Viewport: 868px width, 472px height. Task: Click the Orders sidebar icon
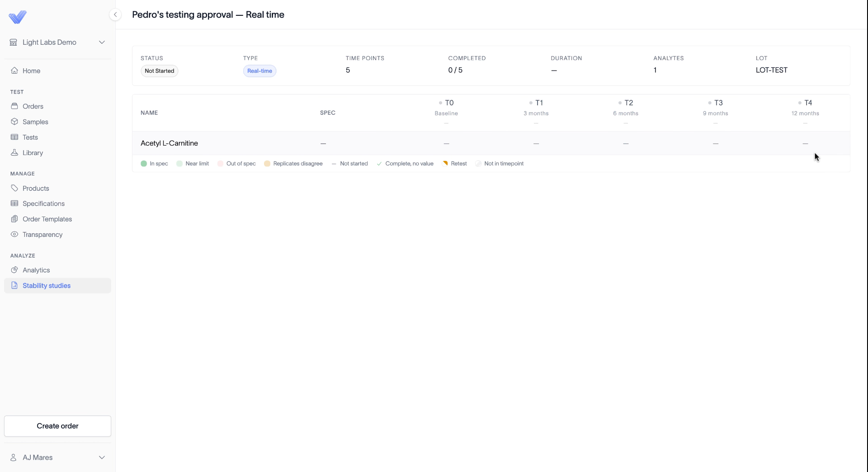coord(14,106)
